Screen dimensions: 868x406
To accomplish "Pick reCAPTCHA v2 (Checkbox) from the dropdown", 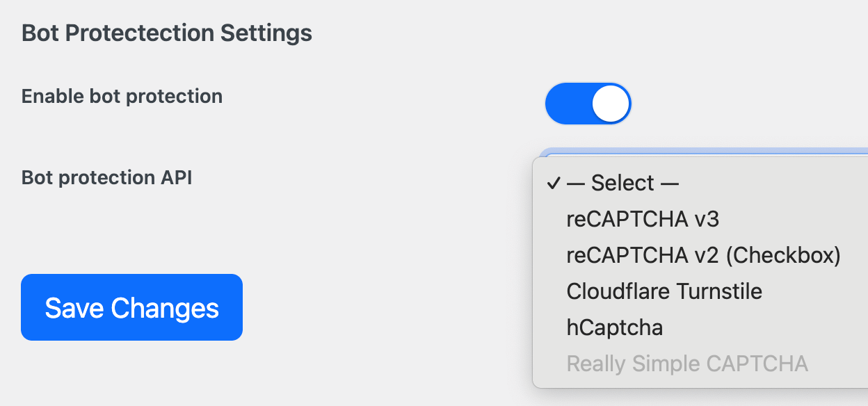I will tap(703, 256).
